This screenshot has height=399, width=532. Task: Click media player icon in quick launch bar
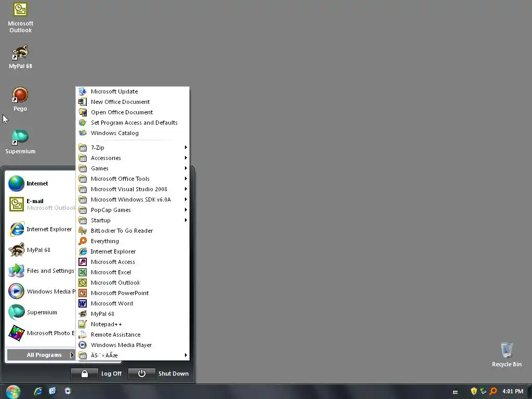68,391
